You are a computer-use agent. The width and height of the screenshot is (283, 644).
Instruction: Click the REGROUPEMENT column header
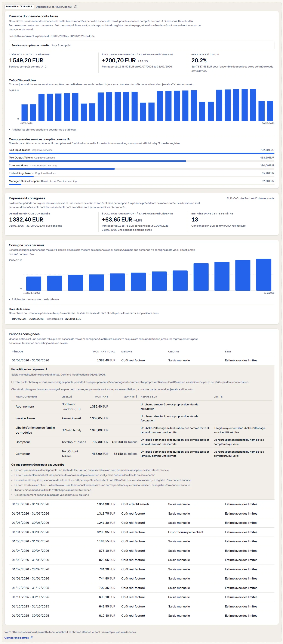click(x=26, y=396)
